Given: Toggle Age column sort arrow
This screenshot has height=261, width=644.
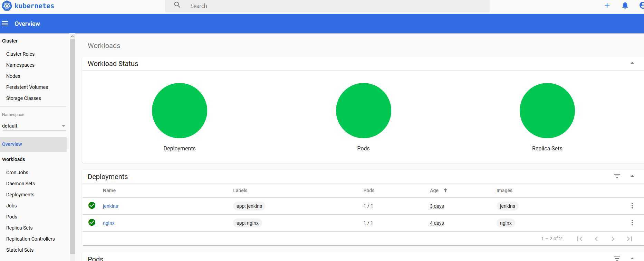Looking at the screenshot, I should click(445, 190).
